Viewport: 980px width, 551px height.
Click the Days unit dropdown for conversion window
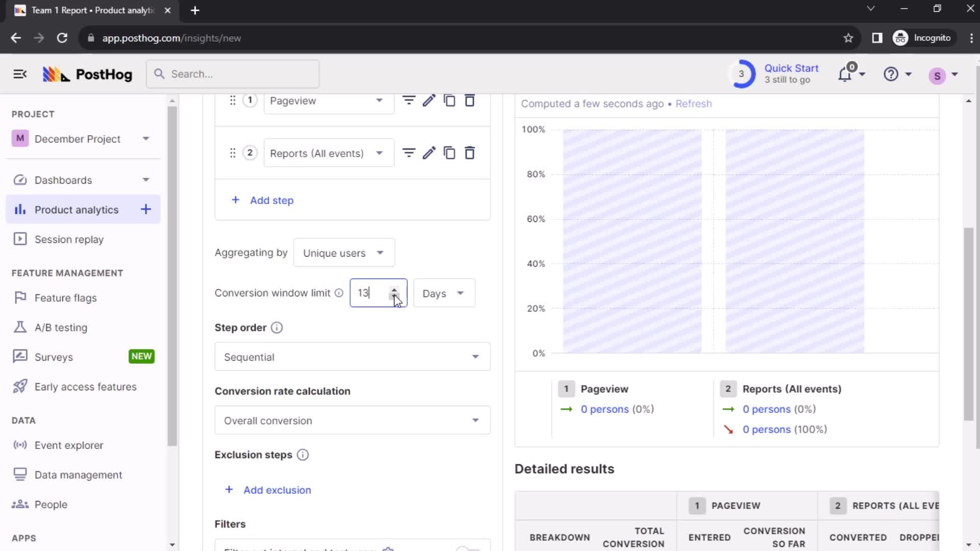coord(442,293)
